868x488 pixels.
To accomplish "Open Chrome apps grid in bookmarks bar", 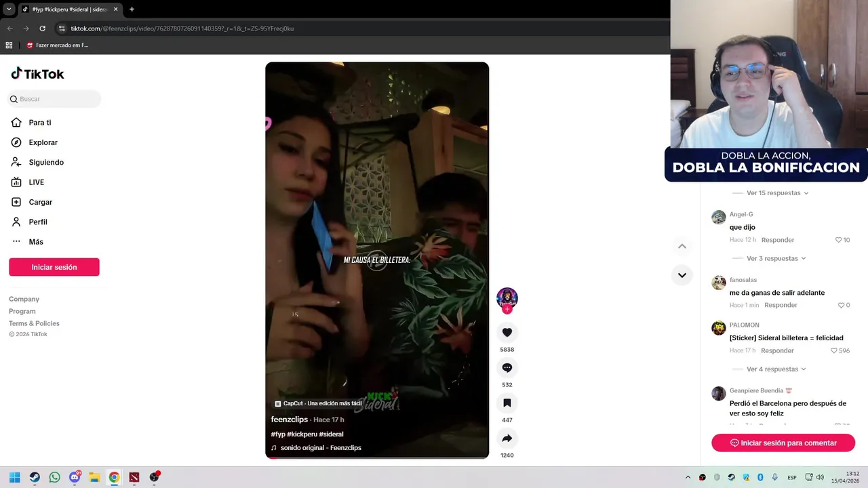I will pos(9,45).
